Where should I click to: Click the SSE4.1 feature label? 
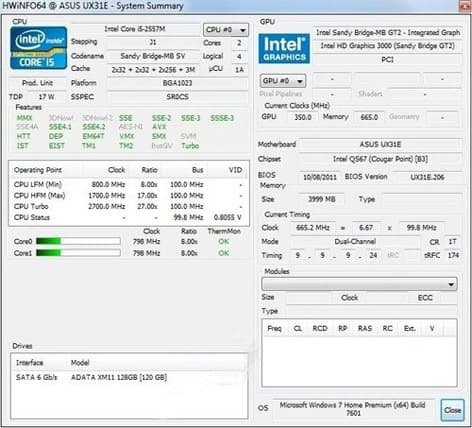click(60, 127)
